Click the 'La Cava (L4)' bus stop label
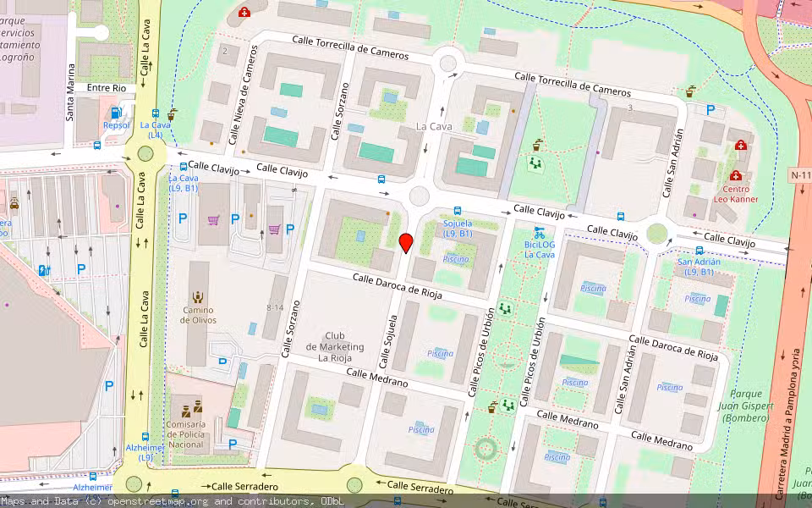Image resolution: width=812 pixels, height=508 pixels. coord(156,130)
